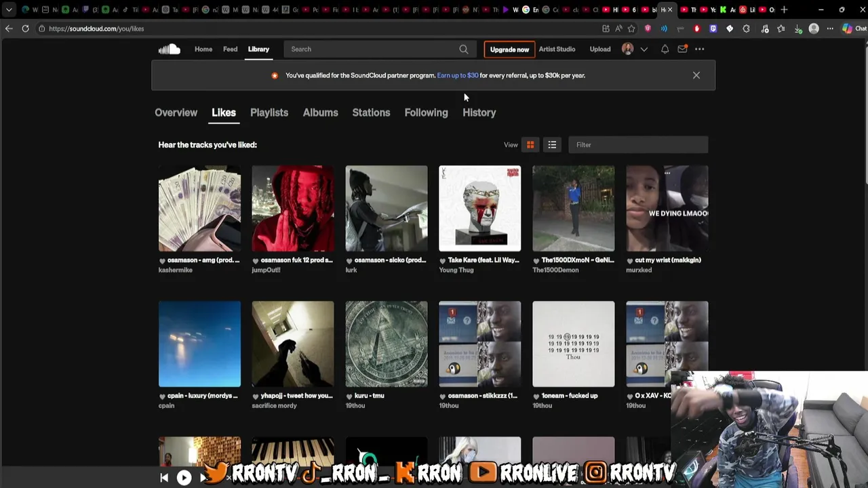The width and height of the screenshot is (868, 488).
Task: Dismiss the partner program banner
Action: point(696,75)
